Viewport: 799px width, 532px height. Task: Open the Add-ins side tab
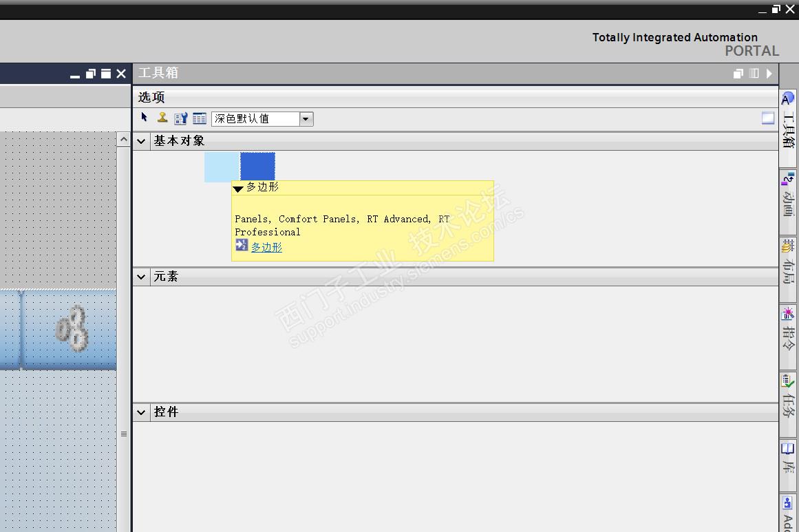point(788,513)
